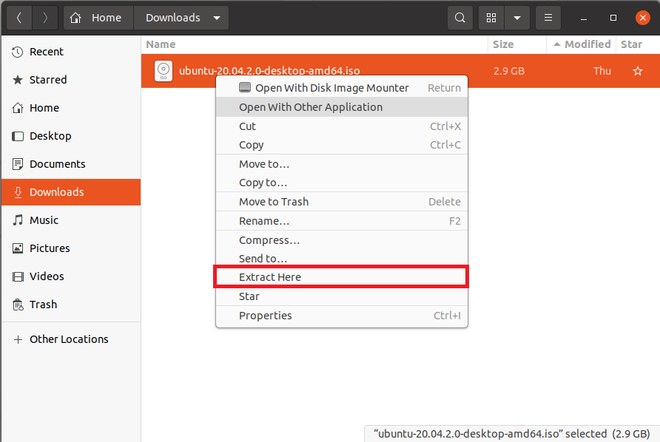Viewport: 660px width, 442px height.
Task: Go back with the left arrow button
Action: (19, 18)
